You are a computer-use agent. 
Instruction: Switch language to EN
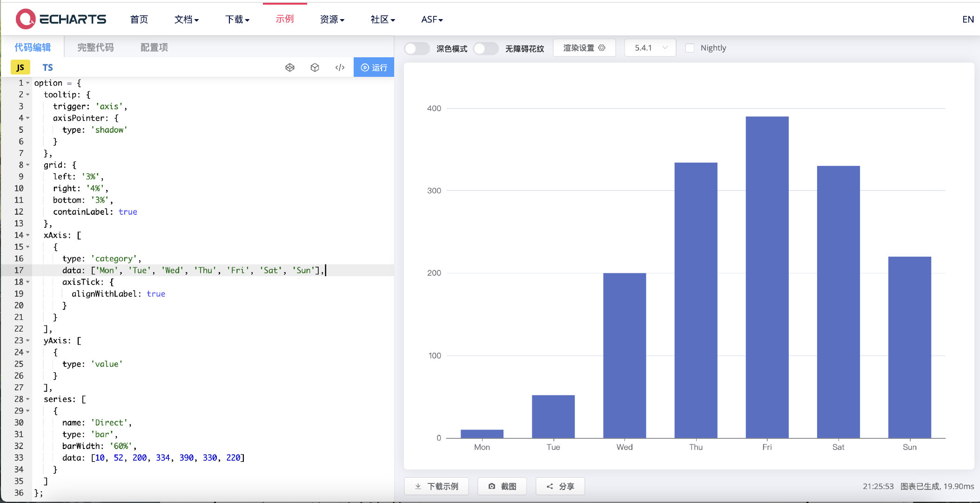(968, 19)
